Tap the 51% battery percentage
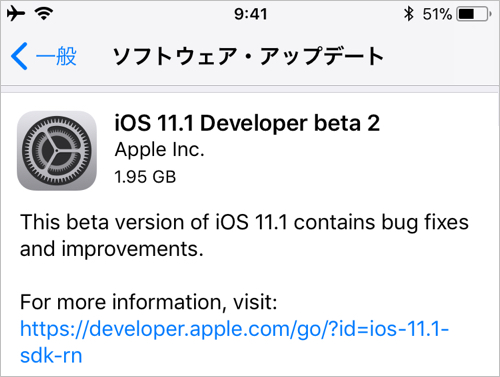 tap(437, 14)
